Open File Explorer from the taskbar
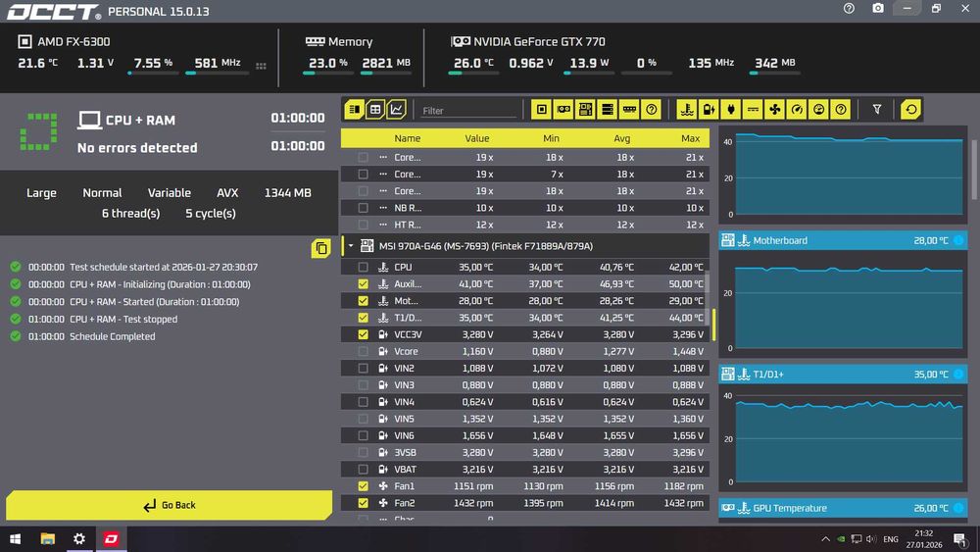 [47, 539]
